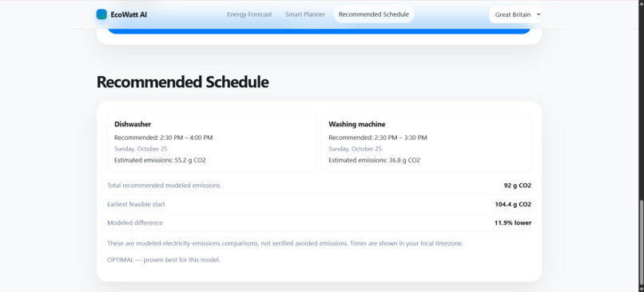Click OPTIMAL — proven best for this model
The image size is (644, 292).
point(164,260)
